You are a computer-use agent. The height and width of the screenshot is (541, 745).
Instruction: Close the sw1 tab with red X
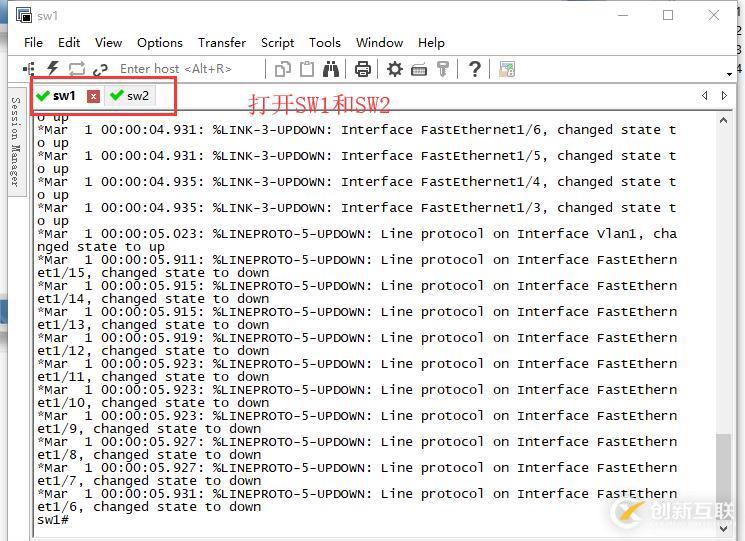94,96
